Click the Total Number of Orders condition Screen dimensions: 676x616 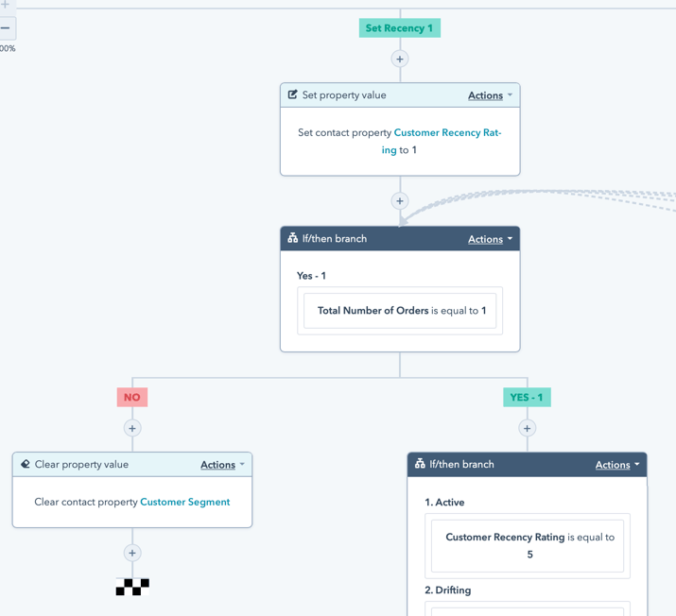[x=400, y=311]
